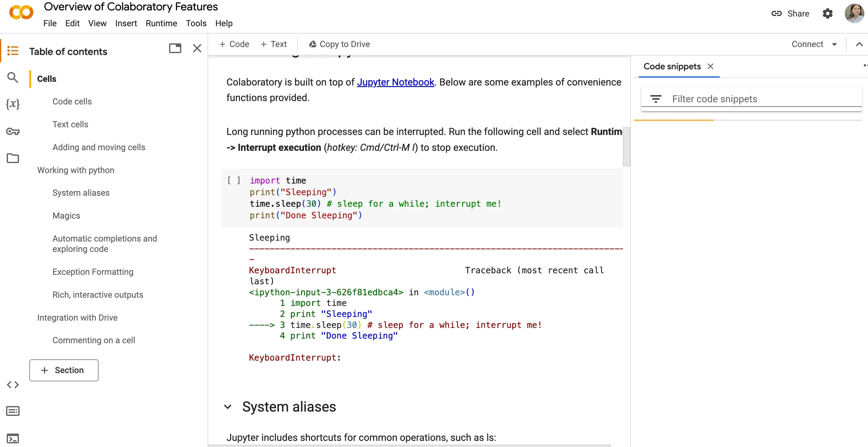Collapse the table of contents panel
This screenshot has height=447, width=868.
pos(197,49)
